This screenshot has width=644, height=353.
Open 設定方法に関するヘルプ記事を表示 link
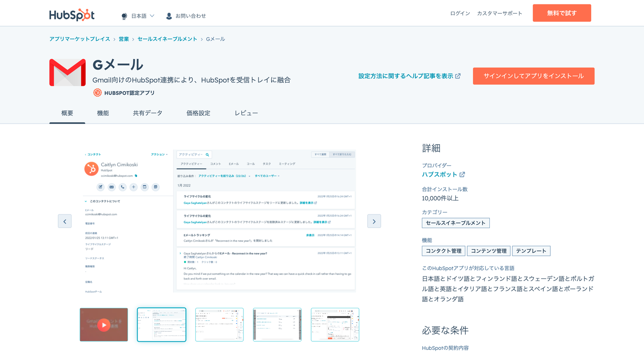click(x=406, y=76)
